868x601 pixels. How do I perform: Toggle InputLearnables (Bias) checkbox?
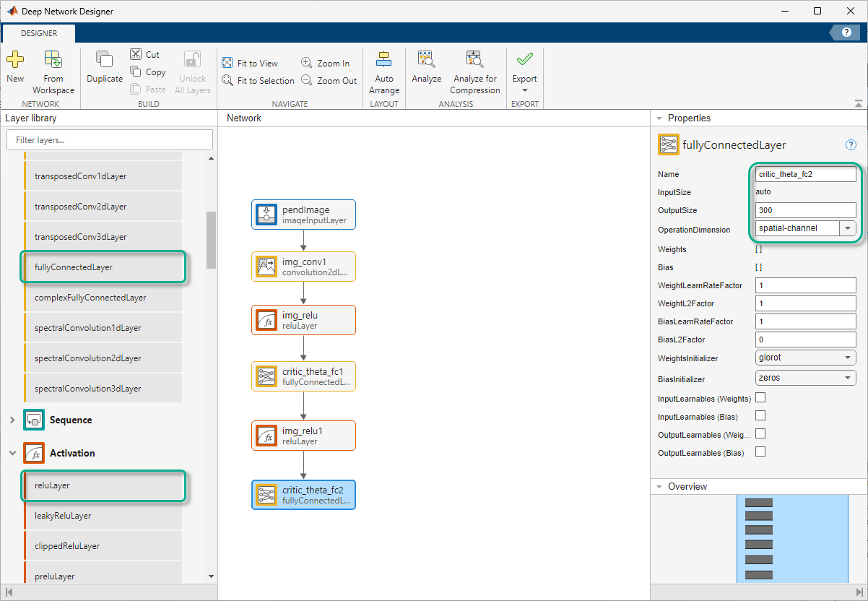[x=760, y=415]
